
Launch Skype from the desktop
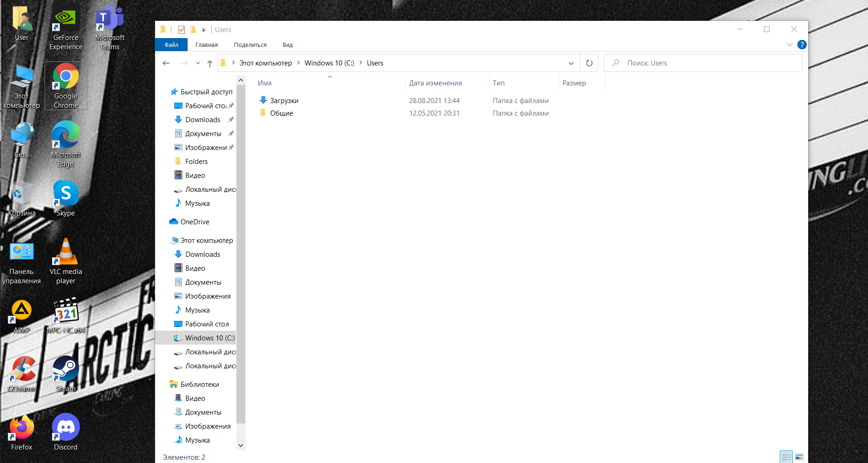click(x=66, y=199)
